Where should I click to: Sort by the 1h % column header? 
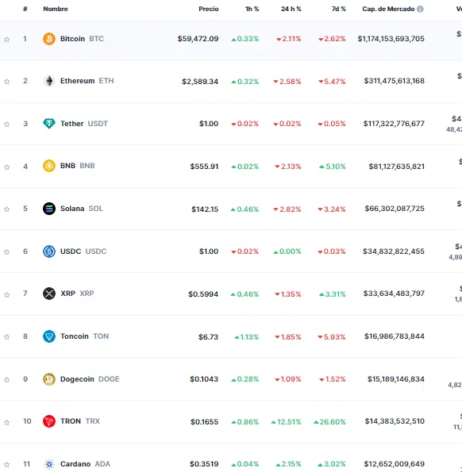(x=252, y=9)
